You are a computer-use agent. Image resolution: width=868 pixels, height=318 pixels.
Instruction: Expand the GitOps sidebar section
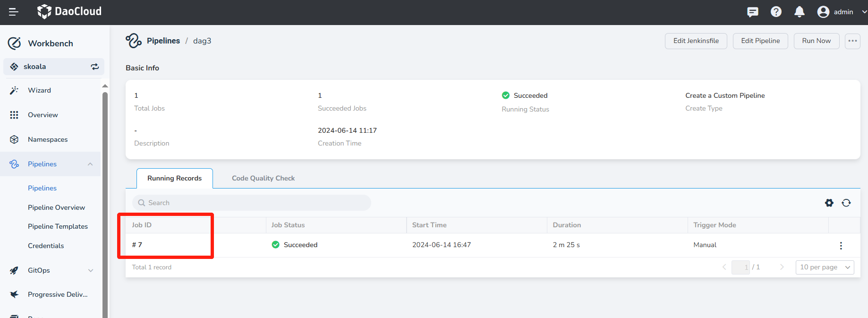(90, 270)
